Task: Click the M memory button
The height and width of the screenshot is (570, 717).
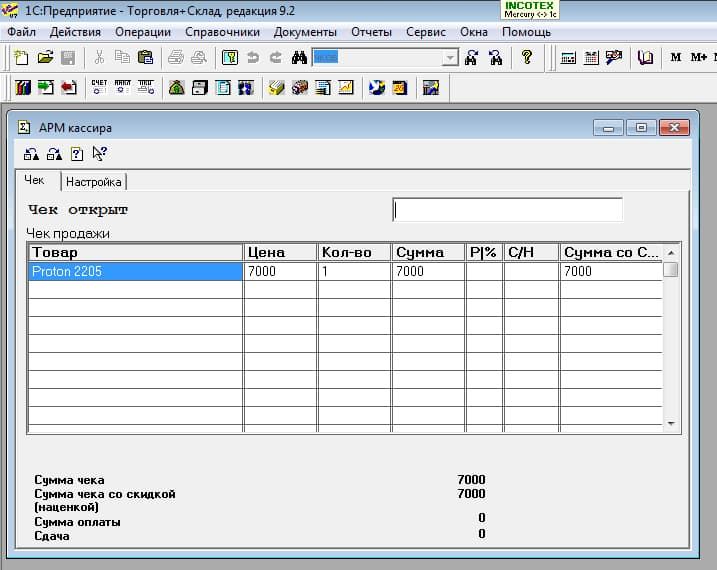Action: point(675,57)
